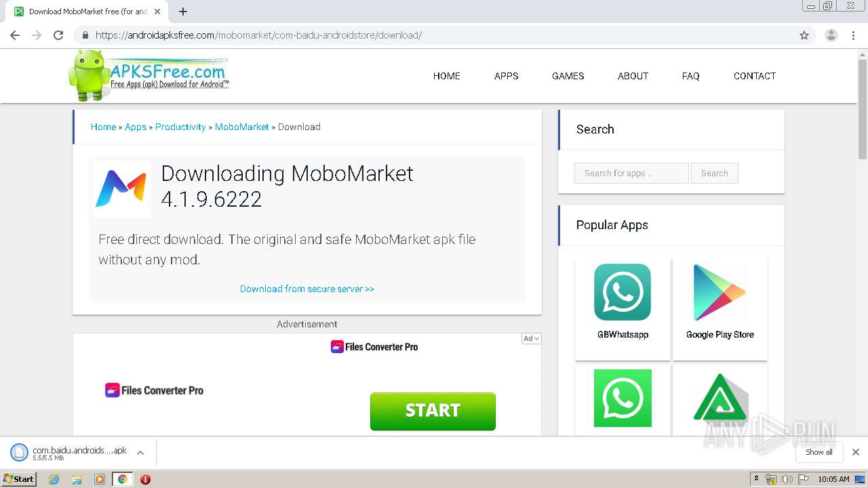Close the downloads bar
The image size is (868, 488).
856,452
